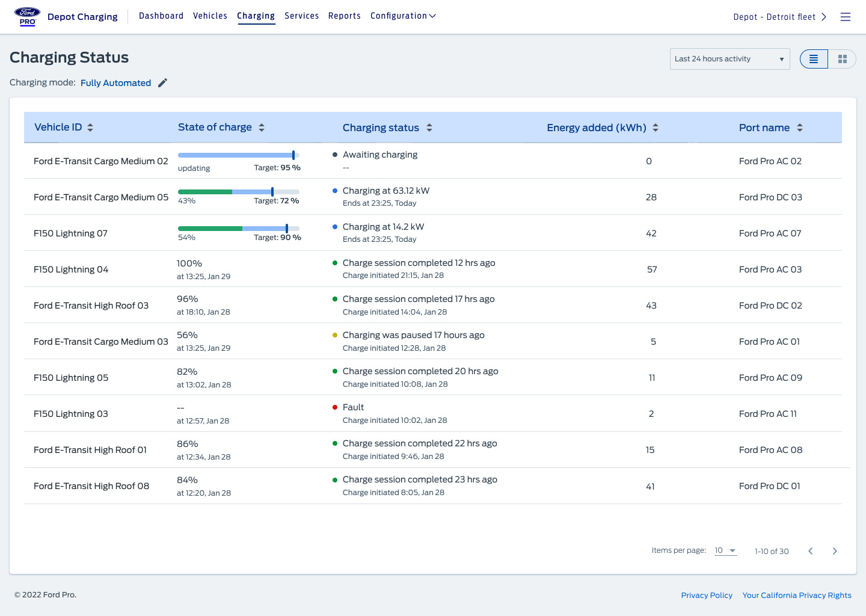Click Charging at 14.2 kW status

click(x=383, y=227)
